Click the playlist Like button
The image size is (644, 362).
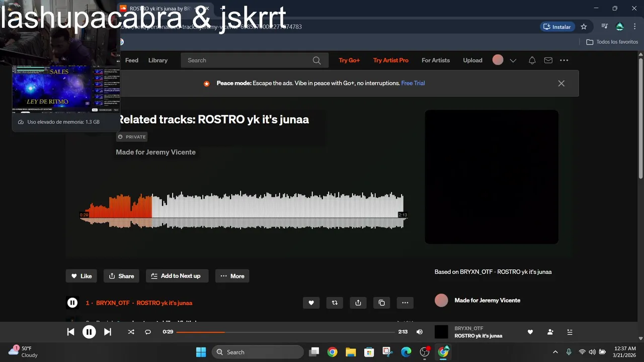[82, 276]
